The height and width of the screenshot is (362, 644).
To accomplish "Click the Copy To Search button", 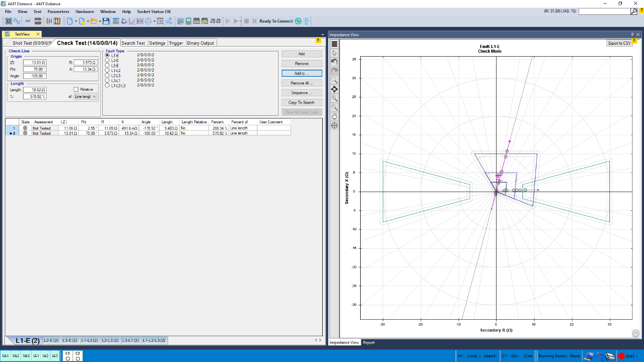I will click(x=302, y=102).
